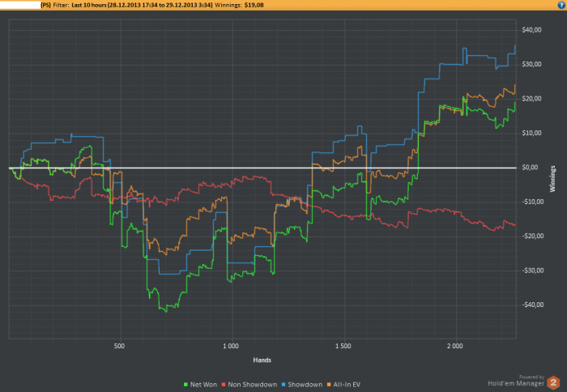Toggle the Non Showdown legend entry
567x392 pixels.
tap(249, 385)
